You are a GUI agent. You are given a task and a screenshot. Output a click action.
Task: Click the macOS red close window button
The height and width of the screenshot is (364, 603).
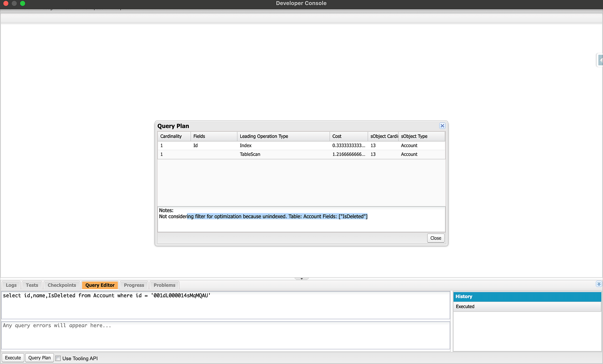[6, 3]
